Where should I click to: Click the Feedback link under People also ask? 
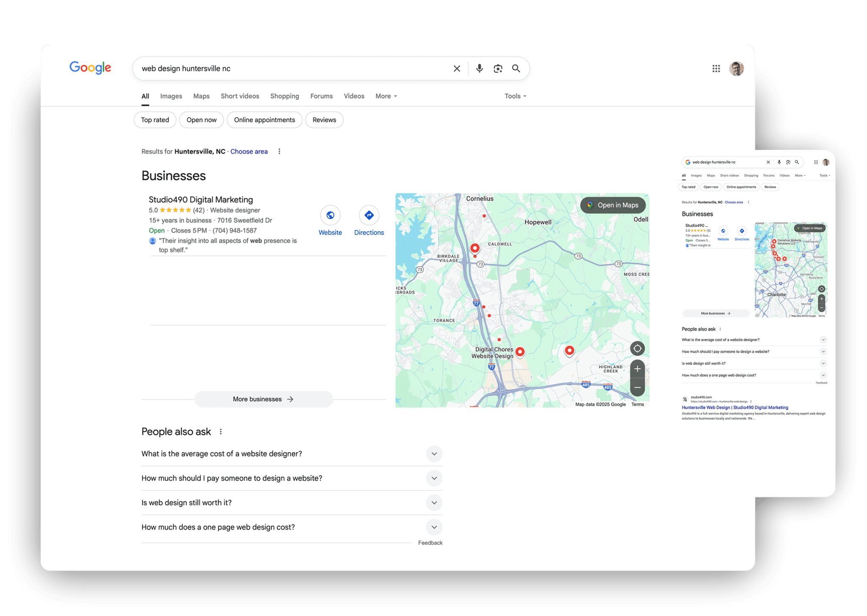point(430,543)
